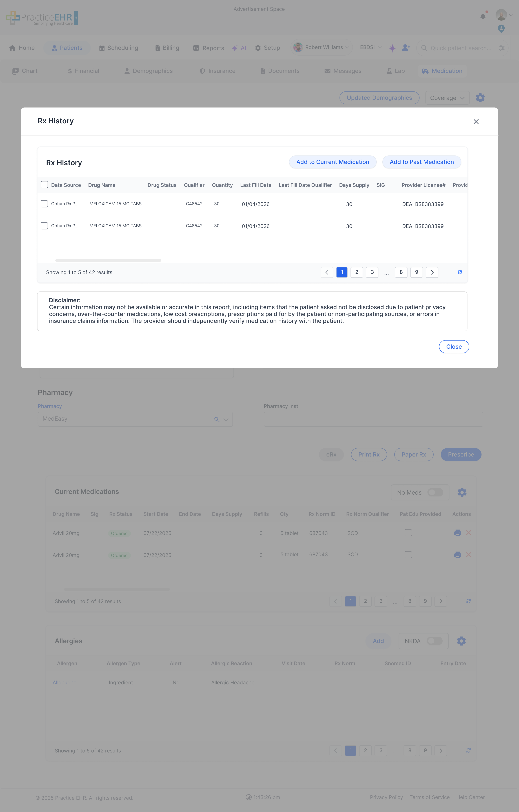Refresh the Rx History results table

point(460,272)
